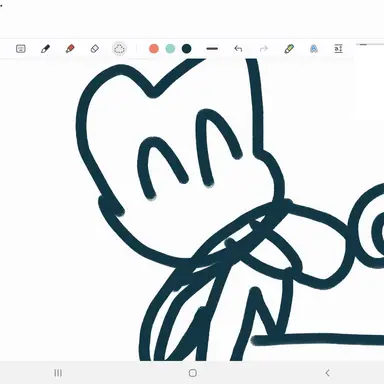Pick the orange color swatch
384x384 pixels.
(154, 49)
